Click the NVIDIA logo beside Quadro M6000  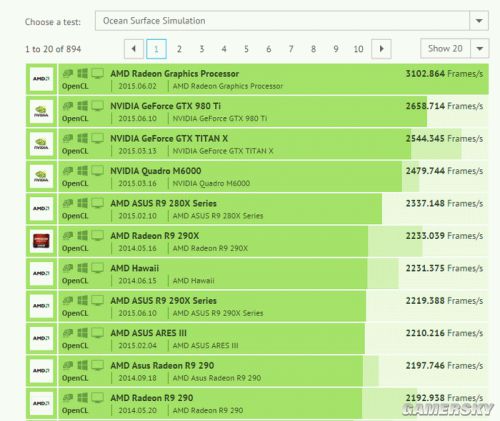(x=41, y=176)
